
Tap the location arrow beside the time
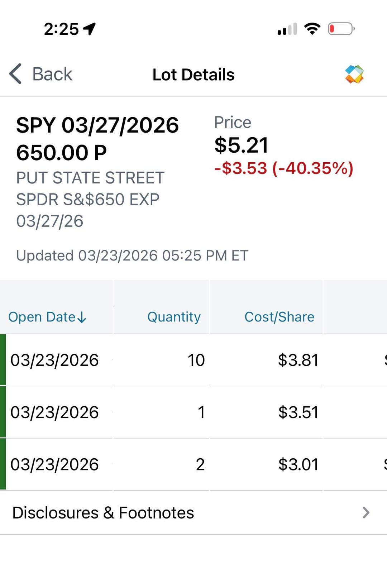coord(89,29)
